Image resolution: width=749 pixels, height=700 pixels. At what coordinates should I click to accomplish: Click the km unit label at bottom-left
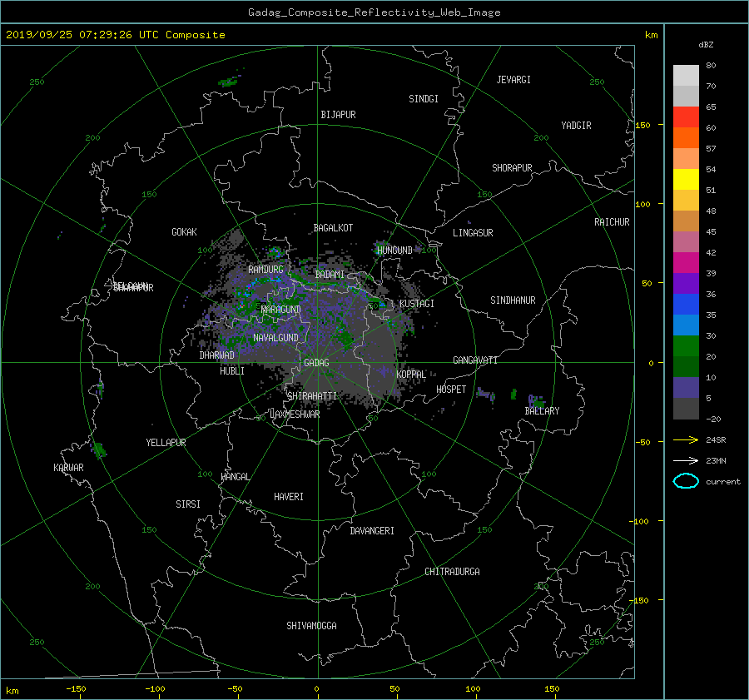(x=12, y=691)
